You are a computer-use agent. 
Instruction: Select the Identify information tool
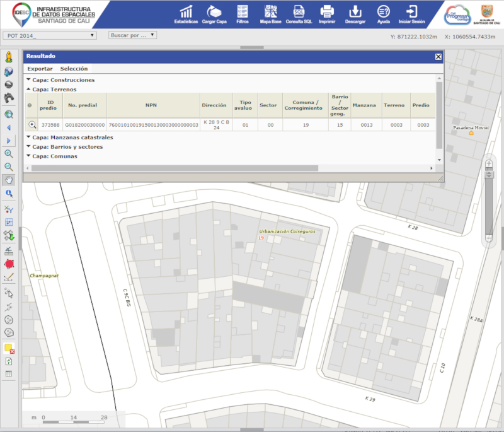pyautogui.click(x=9, y=193)
